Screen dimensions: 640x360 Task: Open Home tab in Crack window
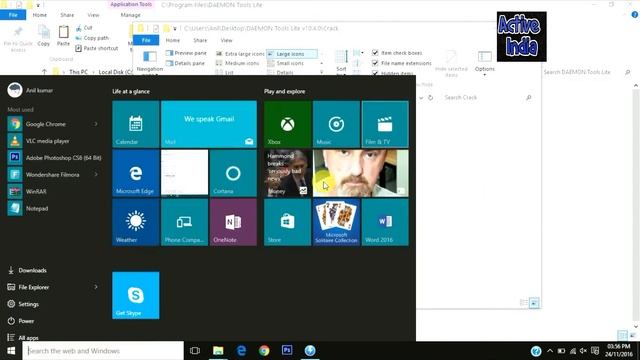pos(173,40)
